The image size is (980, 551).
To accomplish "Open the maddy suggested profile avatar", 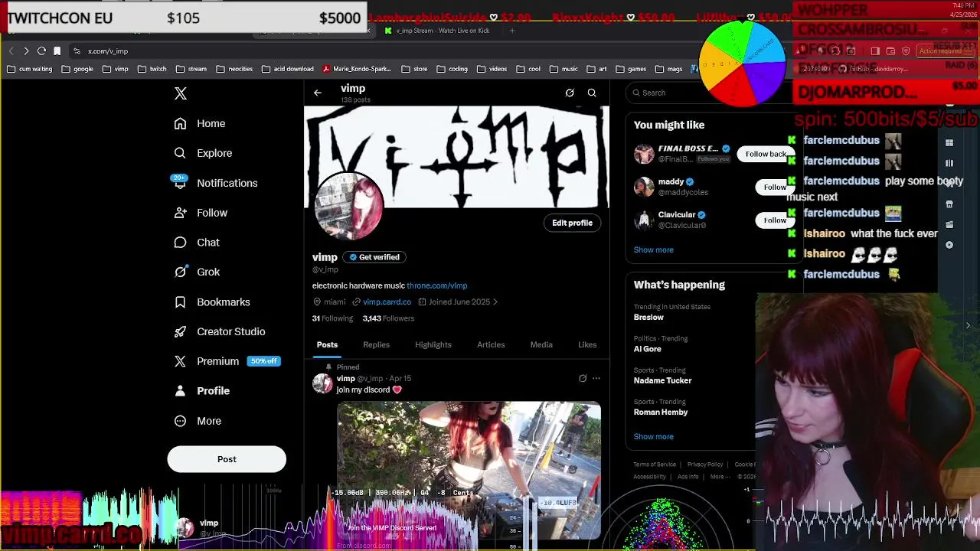I will 645,187.
